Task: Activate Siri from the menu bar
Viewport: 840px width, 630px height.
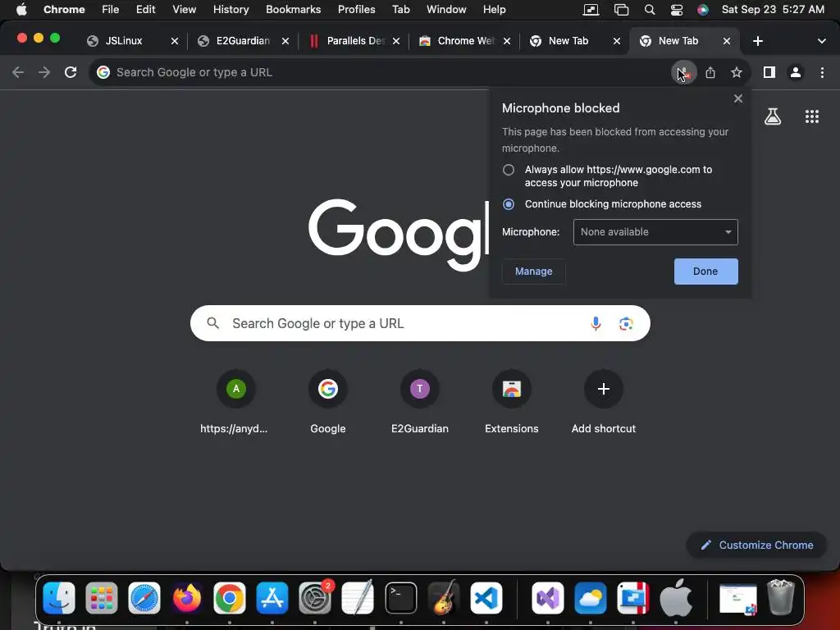Action: (703, 10)
